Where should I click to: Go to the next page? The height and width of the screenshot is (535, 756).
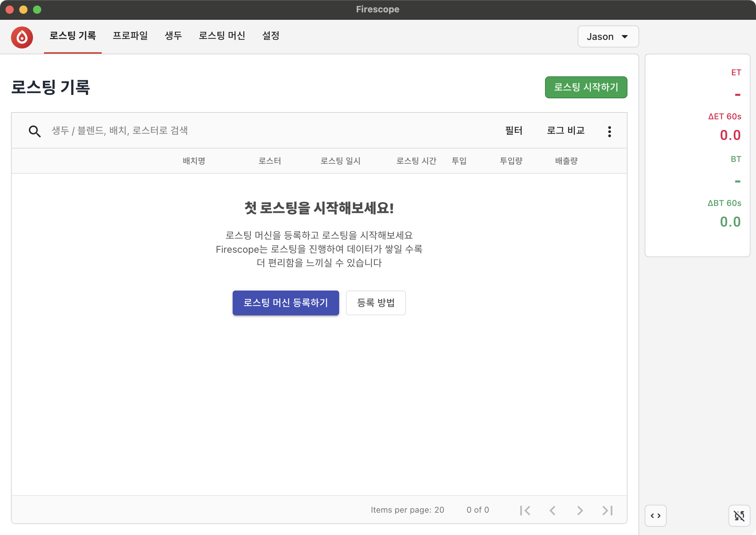580,510
